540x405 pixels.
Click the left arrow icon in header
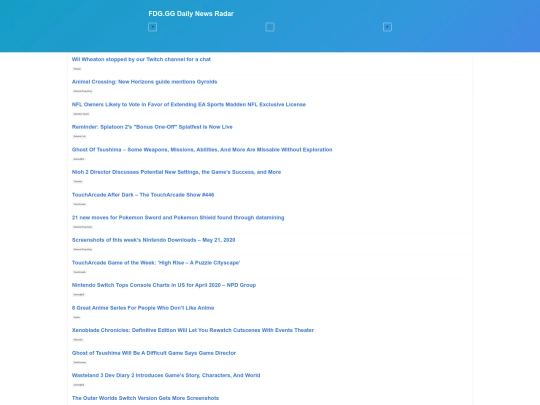click(153, 27)
